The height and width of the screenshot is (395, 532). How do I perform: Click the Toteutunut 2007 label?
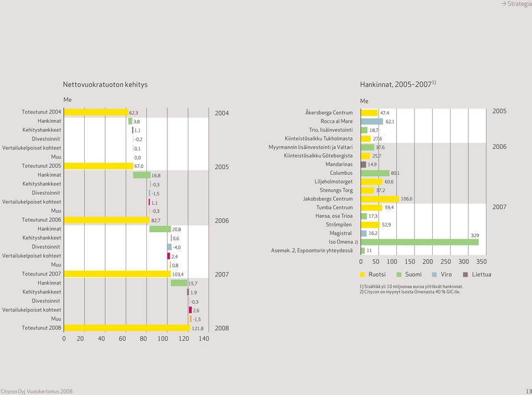pos(42,274)
